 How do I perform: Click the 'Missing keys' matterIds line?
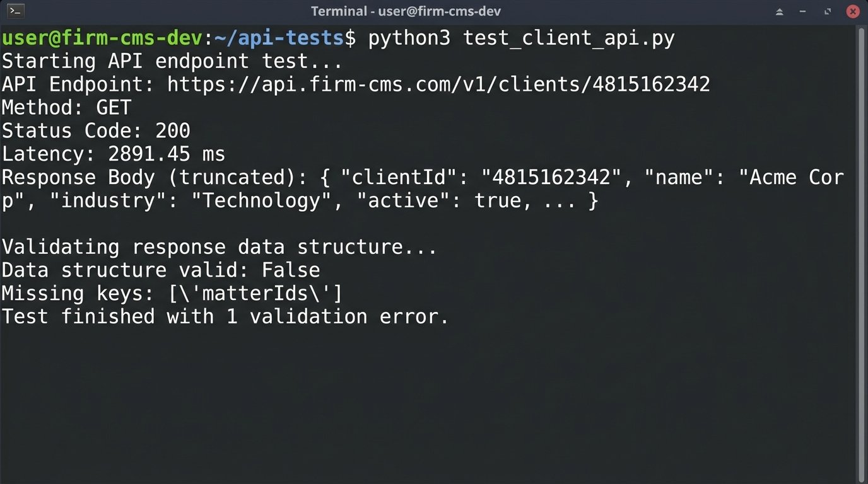(x=172, y=294)
